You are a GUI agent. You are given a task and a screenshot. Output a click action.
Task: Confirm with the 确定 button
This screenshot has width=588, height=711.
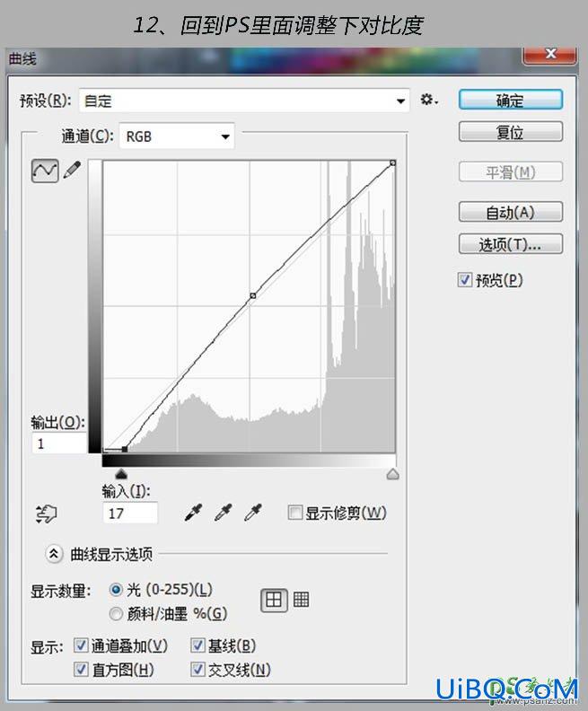511,100
